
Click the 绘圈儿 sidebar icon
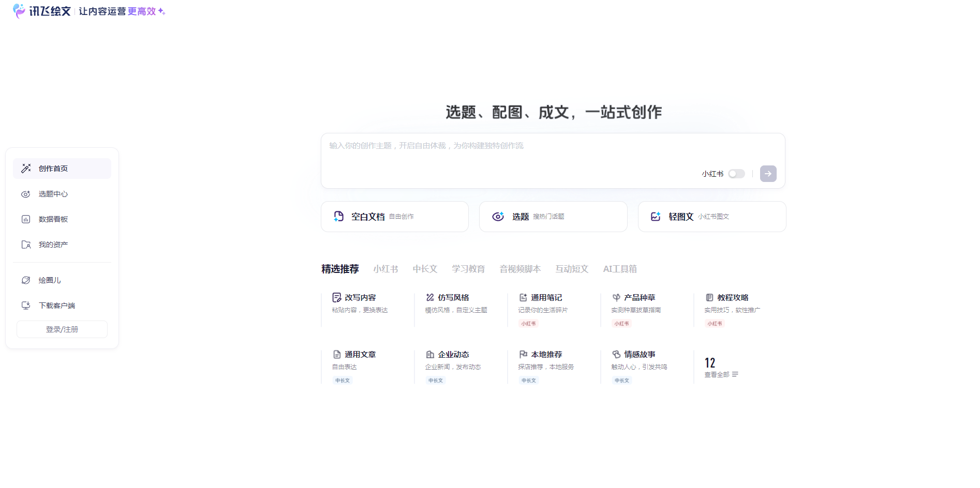tap(26, 280)
